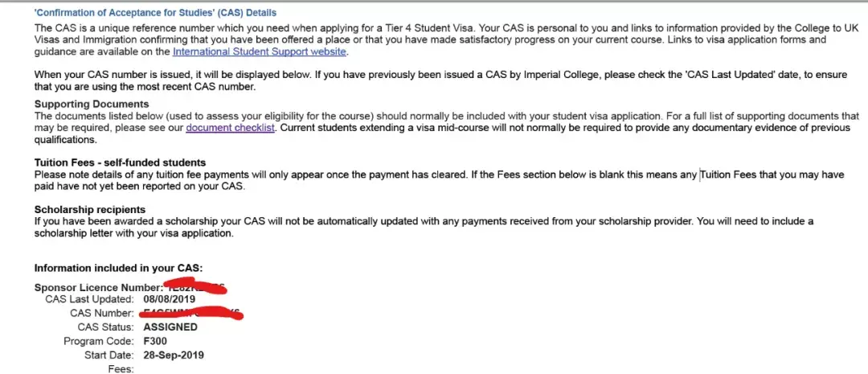Click the Supporting Documents heading
This screenshot has width=868, height=374.
tap(92, 105)
